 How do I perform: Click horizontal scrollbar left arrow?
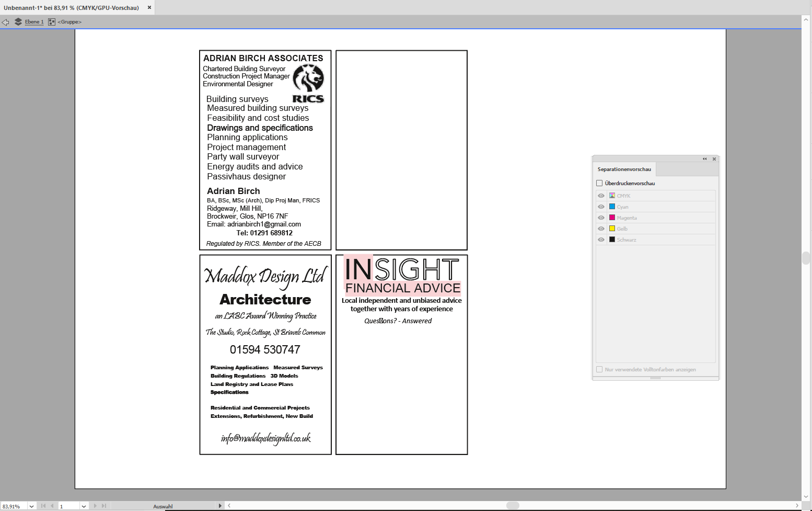[x=229, y=506]
